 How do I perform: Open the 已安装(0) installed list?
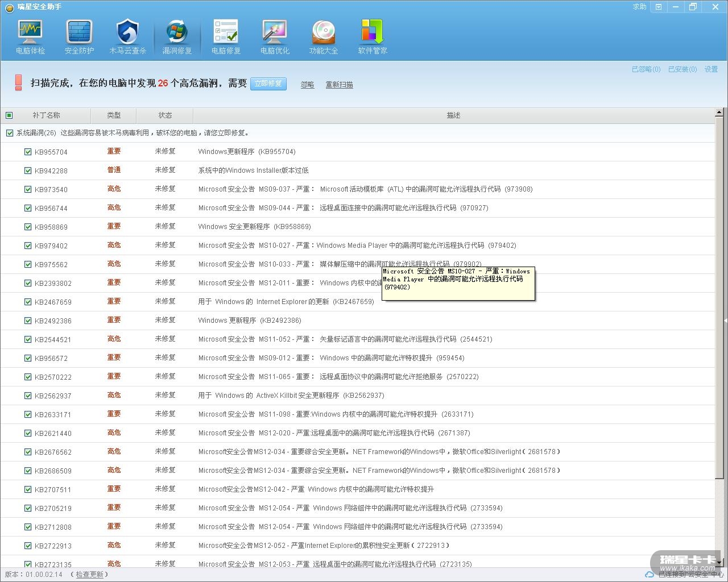pos(682,69)
